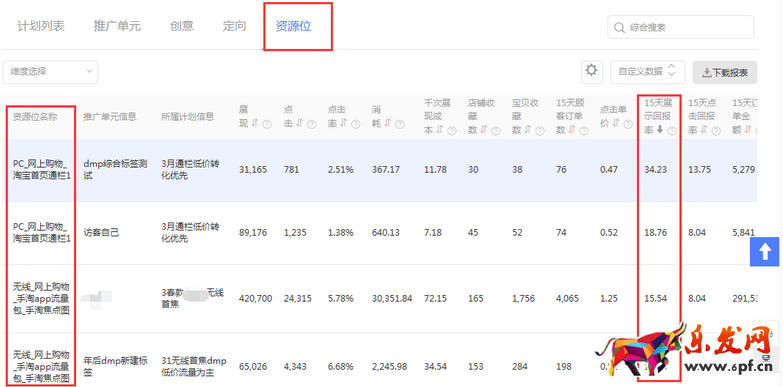Open help icon for 宝贝收藏数 column

click(540, 131)
